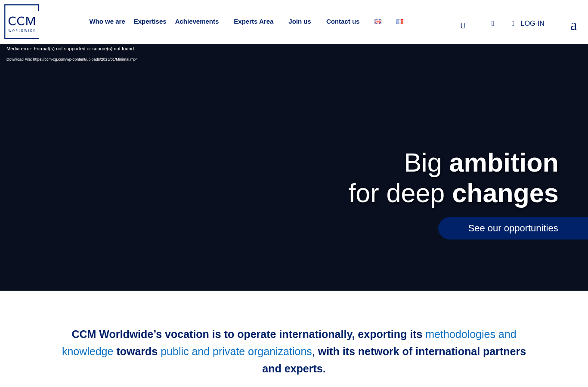This screenshot has height=387, width=588.
Task: Open the Contact us page
Action: [343, 21]
